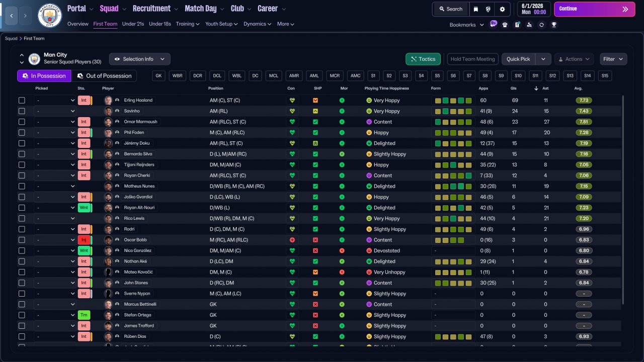The image size is (644, 362).
Task: Open the messages icon with 9+ badge
Action: pyautogui.click(x=493, y=25)
